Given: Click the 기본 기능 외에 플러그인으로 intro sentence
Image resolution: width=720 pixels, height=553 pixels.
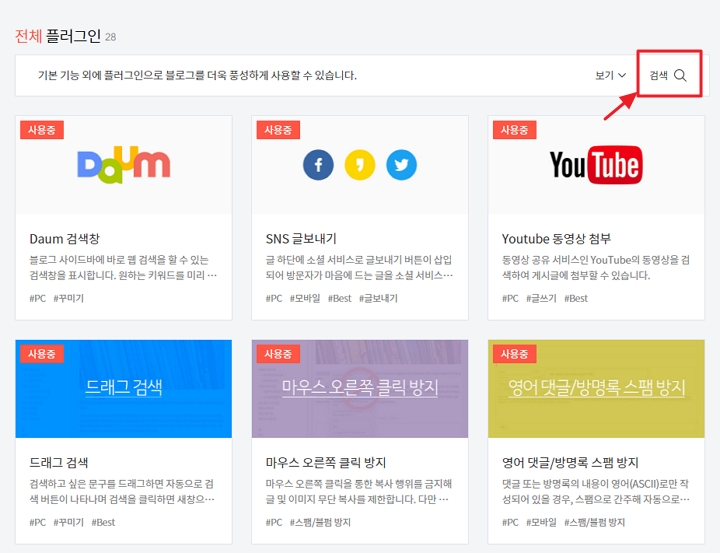Looking at the screenshot, I should [197, 75].
